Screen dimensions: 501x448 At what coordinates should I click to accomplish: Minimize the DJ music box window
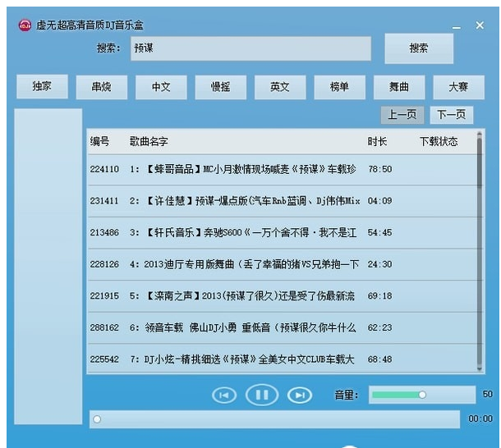[x=457, y=28]
